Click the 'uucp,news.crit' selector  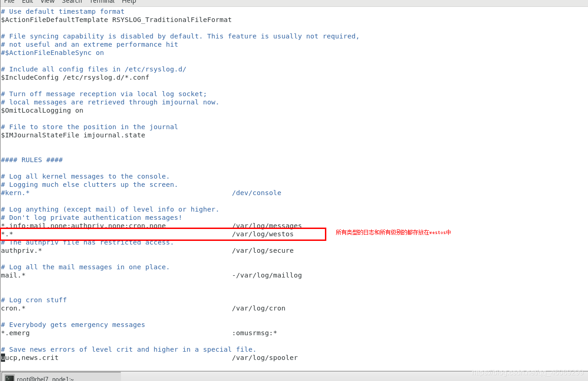[x=30, y=358]
